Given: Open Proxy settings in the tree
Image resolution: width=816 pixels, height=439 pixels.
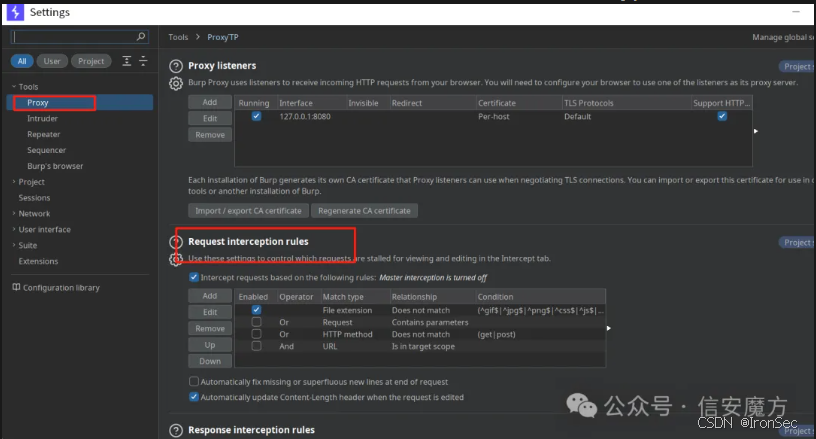Looking at the screenshot, I should pyautogui.click(x=81, y=102).
